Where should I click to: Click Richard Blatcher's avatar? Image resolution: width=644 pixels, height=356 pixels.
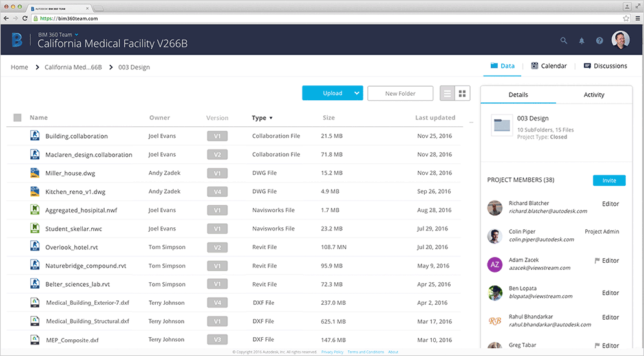pyautogui.click(x=495, y=208)
